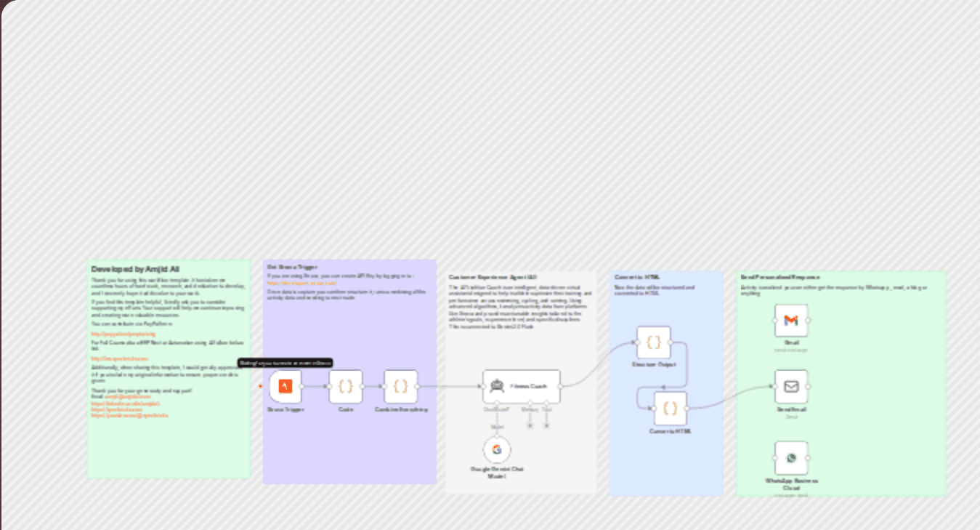Screen dimensions: 980x530
Task: Open the Strava API link in trigger note
Action: click(301, 283)
